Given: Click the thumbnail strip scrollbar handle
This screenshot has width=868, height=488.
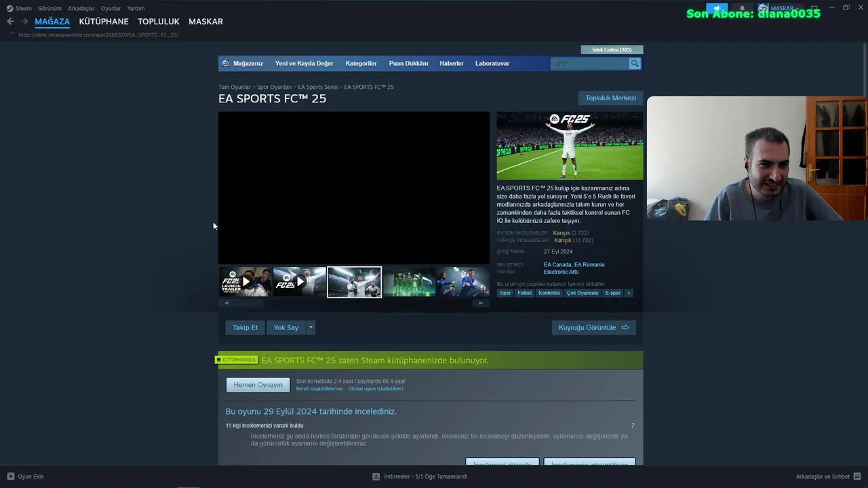Looking at the screenshot, I should pyautogui.click(x=248, y=303).
